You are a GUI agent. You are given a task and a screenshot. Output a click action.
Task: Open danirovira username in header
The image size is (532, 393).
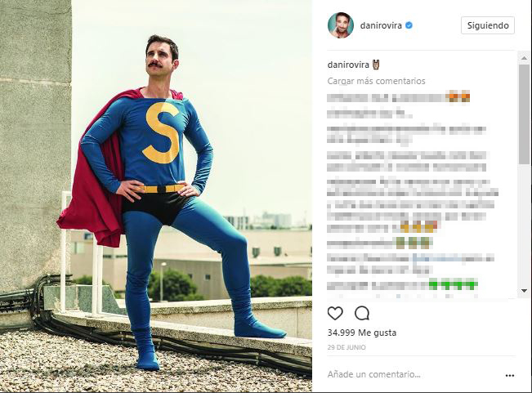click(x=381, y=25)
